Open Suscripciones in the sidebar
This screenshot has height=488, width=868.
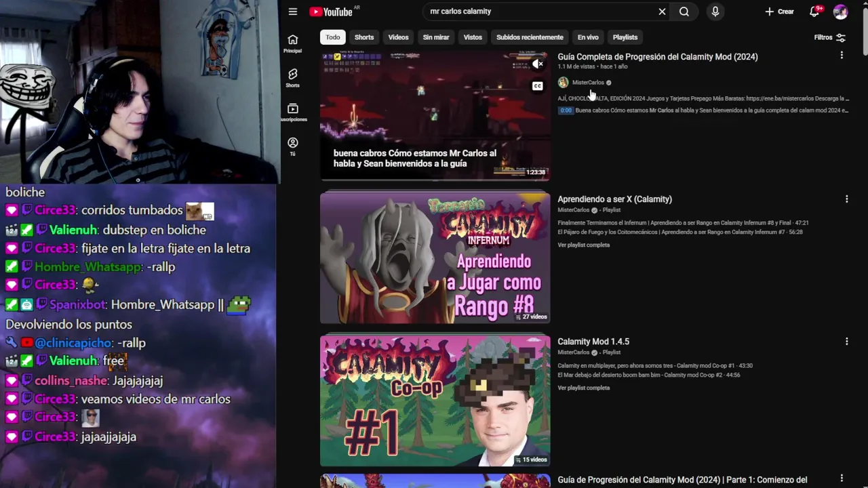tap(293, 113)
